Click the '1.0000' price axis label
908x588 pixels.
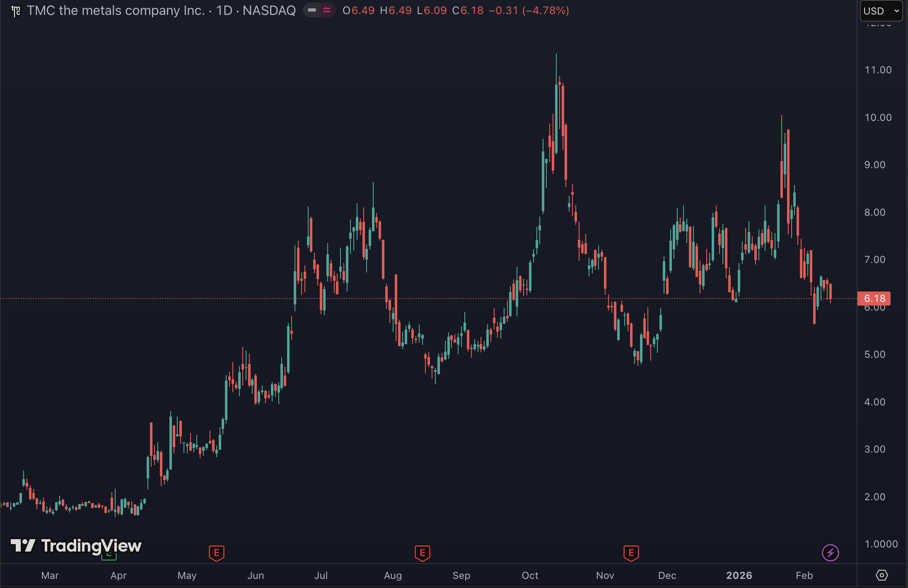[881, 544]
